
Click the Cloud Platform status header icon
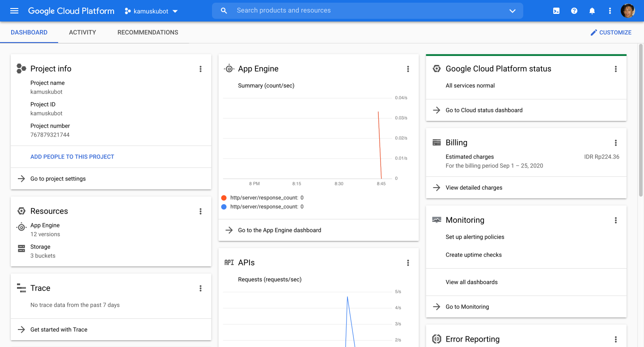coord(436,69)
